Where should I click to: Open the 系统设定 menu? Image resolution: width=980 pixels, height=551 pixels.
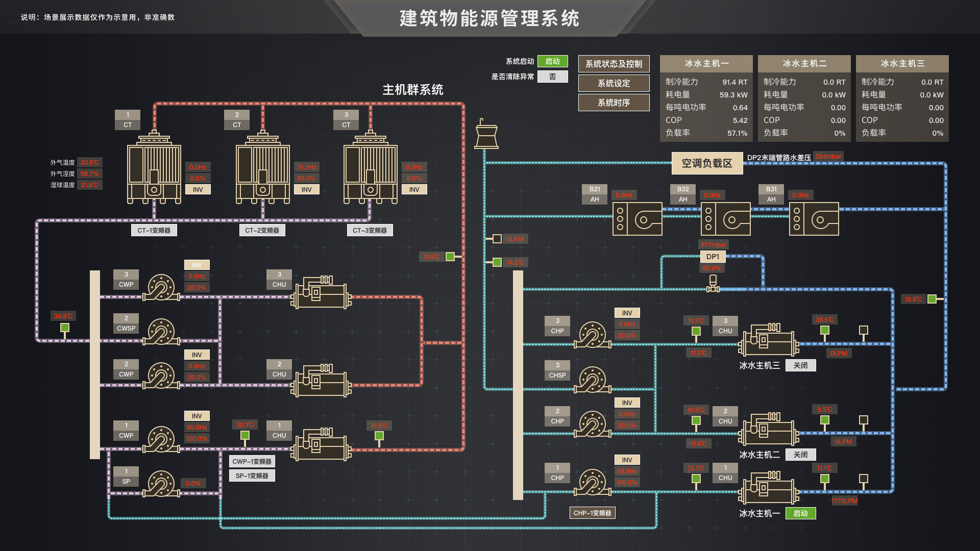[614, 83]
